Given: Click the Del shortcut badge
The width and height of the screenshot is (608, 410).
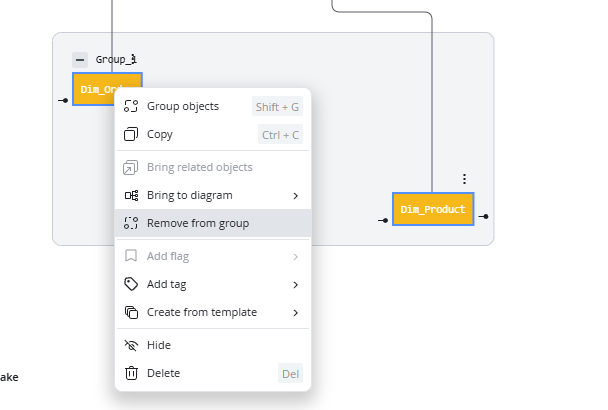Looking at the screenshot, I should click(x=290, y=374).
